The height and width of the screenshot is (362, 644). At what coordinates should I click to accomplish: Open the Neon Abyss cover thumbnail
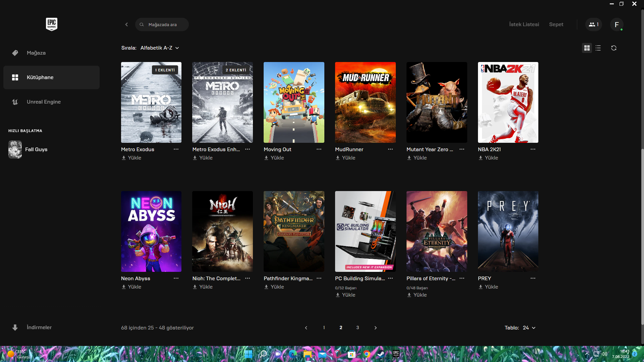(x=151, y=231)
